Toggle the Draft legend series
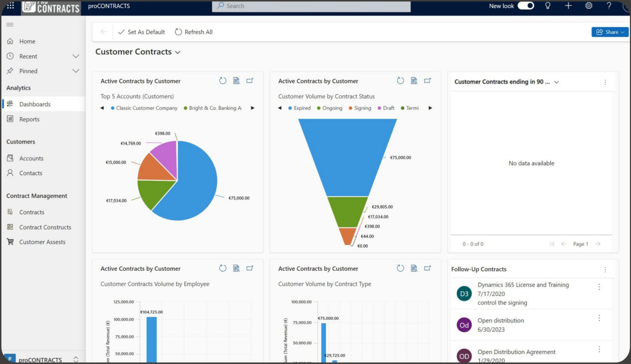631x364 pixels. [386, 108]
